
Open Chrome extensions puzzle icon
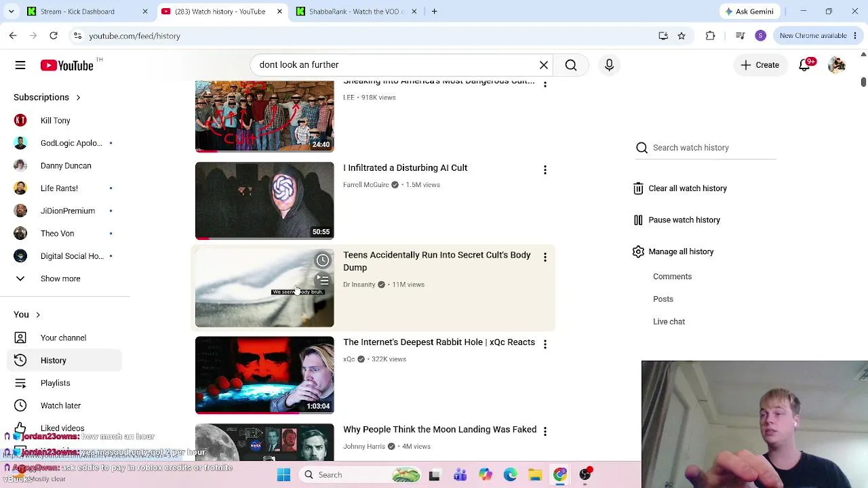[710, 36]
